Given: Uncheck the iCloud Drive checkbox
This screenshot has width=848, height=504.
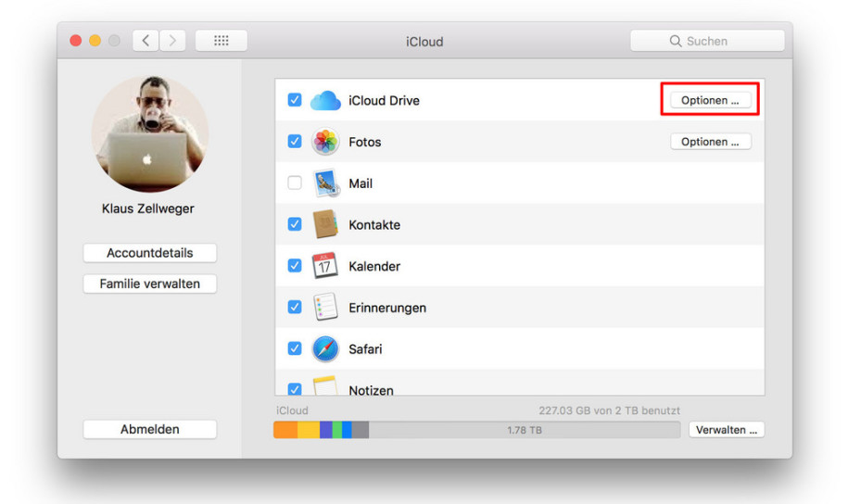Looking at the screenshot, I should click(x=295, y=100).
